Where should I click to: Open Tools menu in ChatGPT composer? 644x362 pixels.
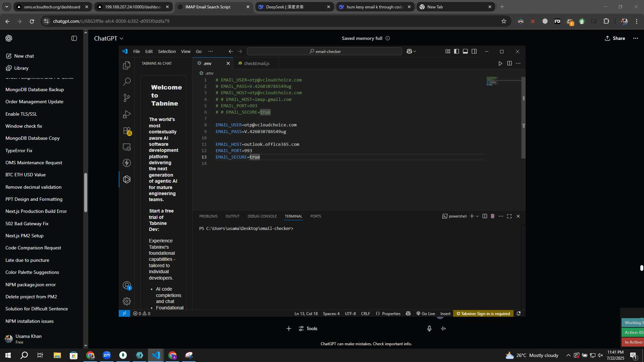coord(308,328)
